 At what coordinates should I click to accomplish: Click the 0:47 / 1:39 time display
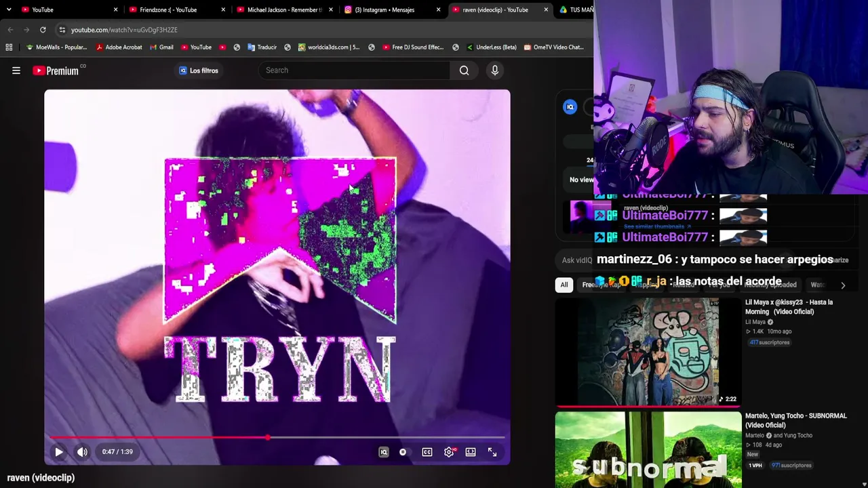117,452
